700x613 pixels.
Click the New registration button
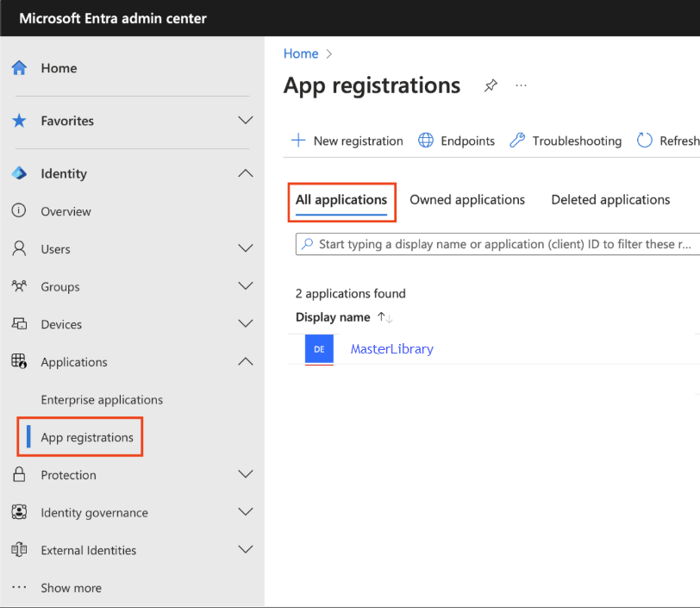(347, 141)
